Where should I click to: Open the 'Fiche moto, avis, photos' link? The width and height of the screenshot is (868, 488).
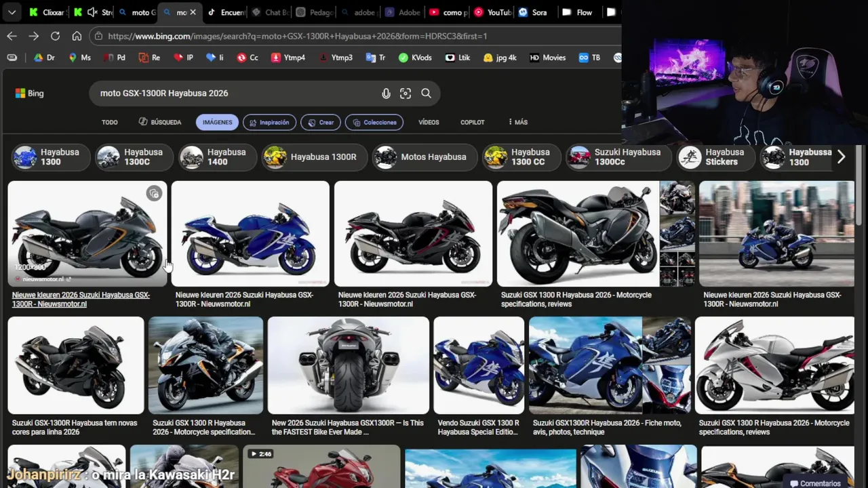608,427
